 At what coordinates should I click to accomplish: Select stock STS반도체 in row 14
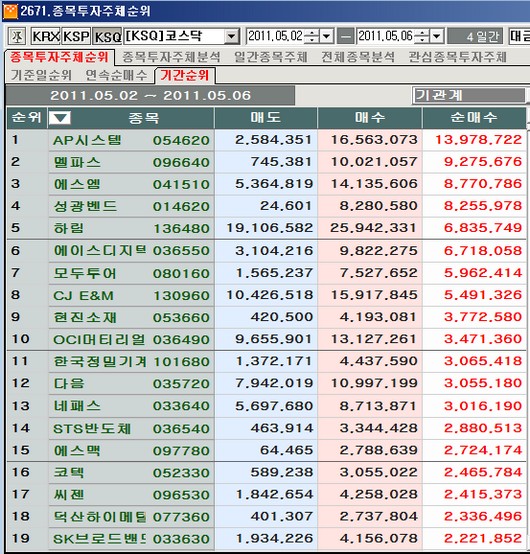pos(92,429)
